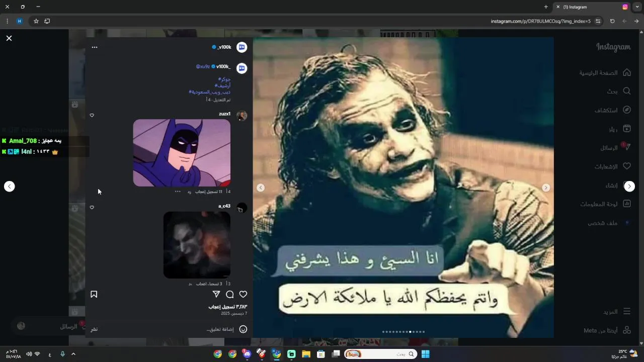Image resolution: width=644 pixels, height=362 pixels.
Task: Open browser profile avatar H
Action: (x=20, y=21)
